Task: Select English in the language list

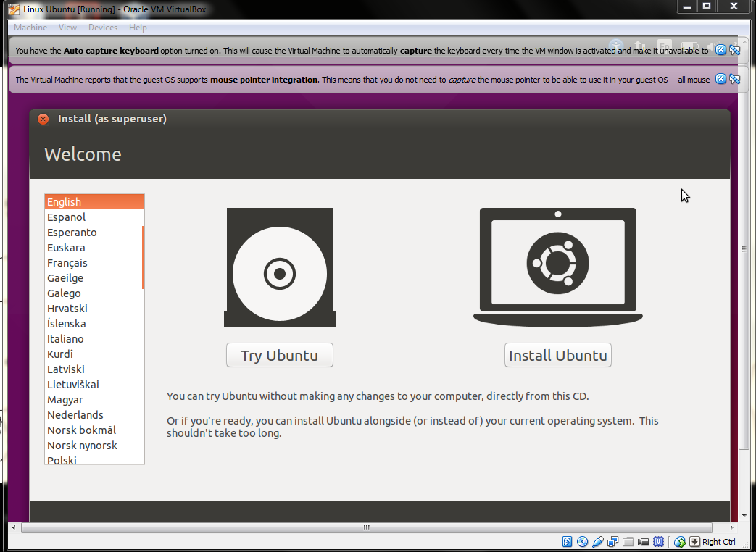Action: 94,202
